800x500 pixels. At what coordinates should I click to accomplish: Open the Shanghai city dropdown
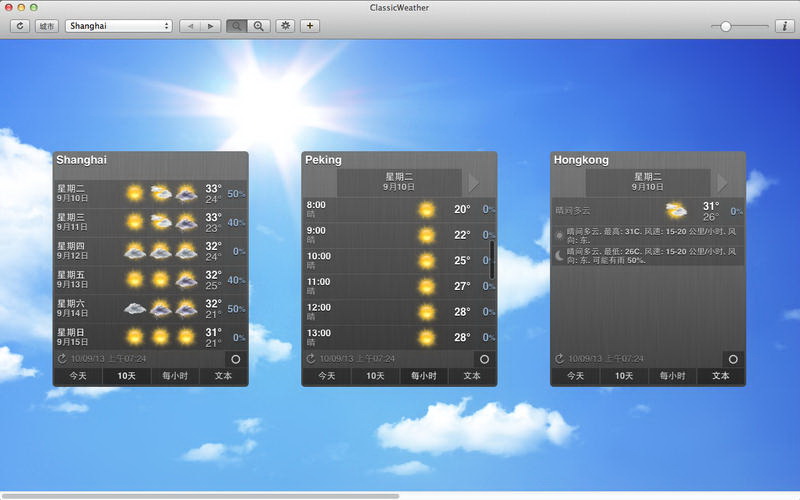(x=118, y=26)
